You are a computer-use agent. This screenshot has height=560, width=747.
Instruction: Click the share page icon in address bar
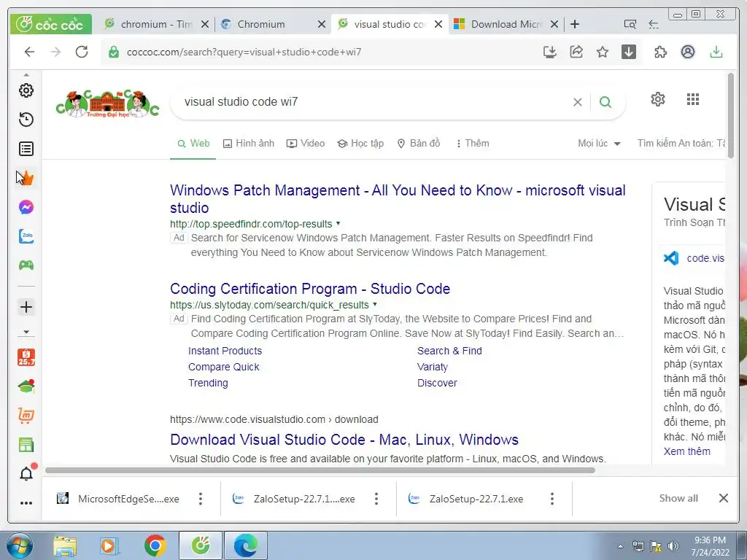click(576, 52)
